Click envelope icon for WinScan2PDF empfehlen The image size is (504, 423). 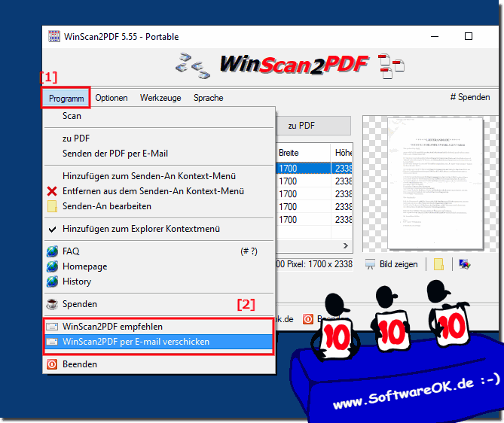(52, 327)
